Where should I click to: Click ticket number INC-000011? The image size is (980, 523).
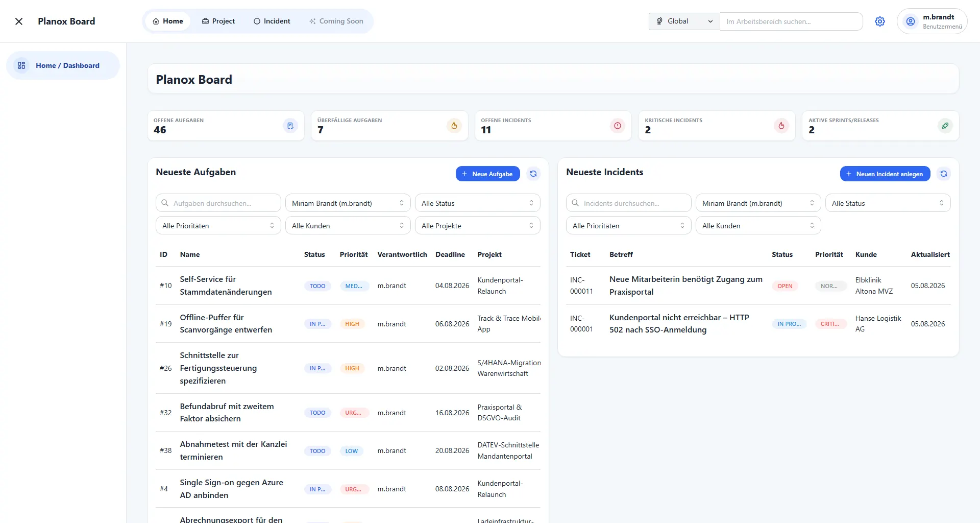click(581, 286)
